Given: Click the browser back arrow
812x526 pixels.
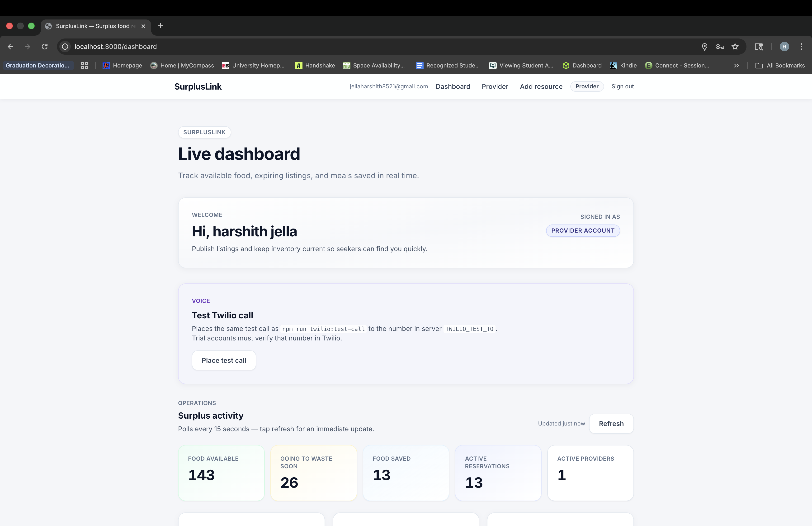Looking at the screenshot, I should [x=11, y=46].
